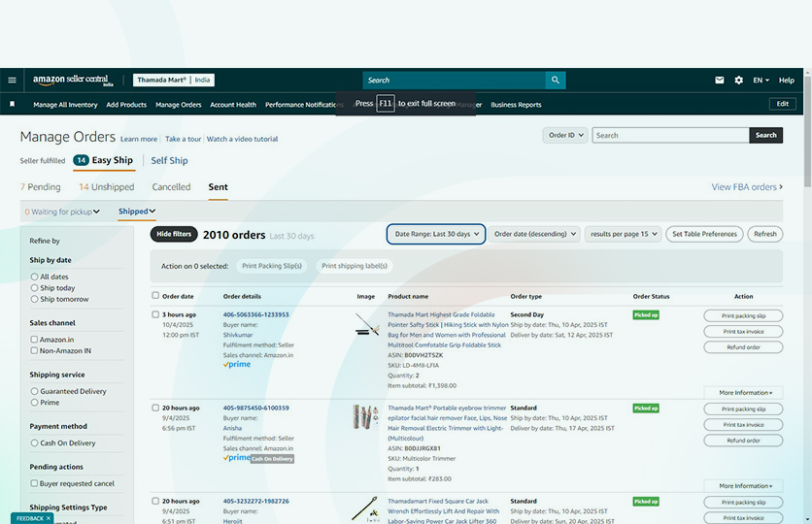812x524 pixels.
Task: Open the Order date (descending) sort dropdown
Action: click(x=535, y=234)
